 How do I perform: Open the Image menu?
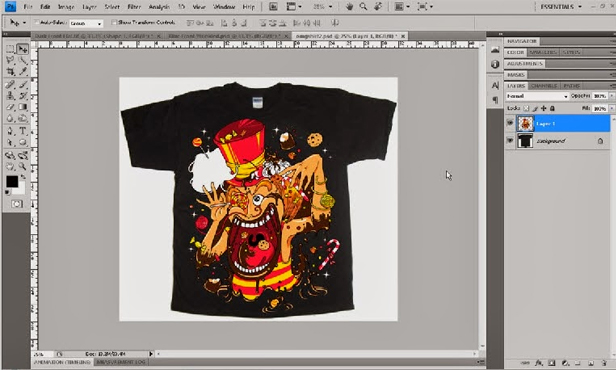(66, 7)
